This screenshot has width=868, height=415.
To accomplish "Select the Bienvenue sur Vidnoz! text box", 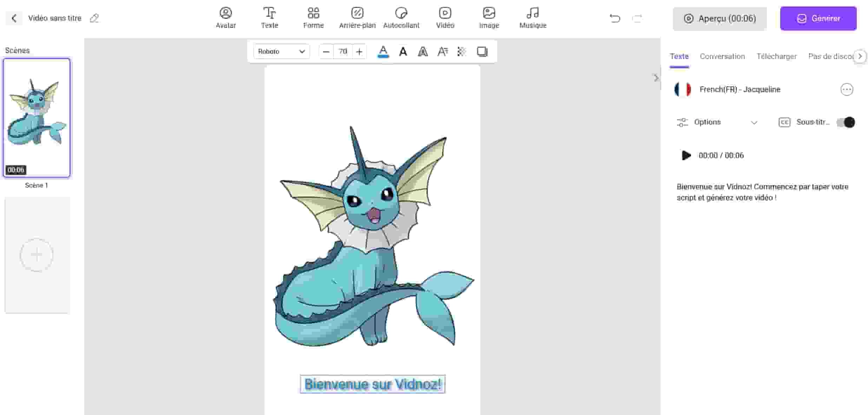I will 373,384.
